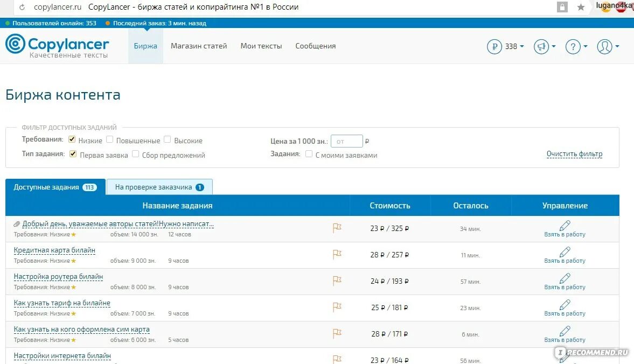The height and width of the screenshot is (364, 634).
Task: Click pencil icon for Настройка роутера билайн
Action: coord(565,278)
